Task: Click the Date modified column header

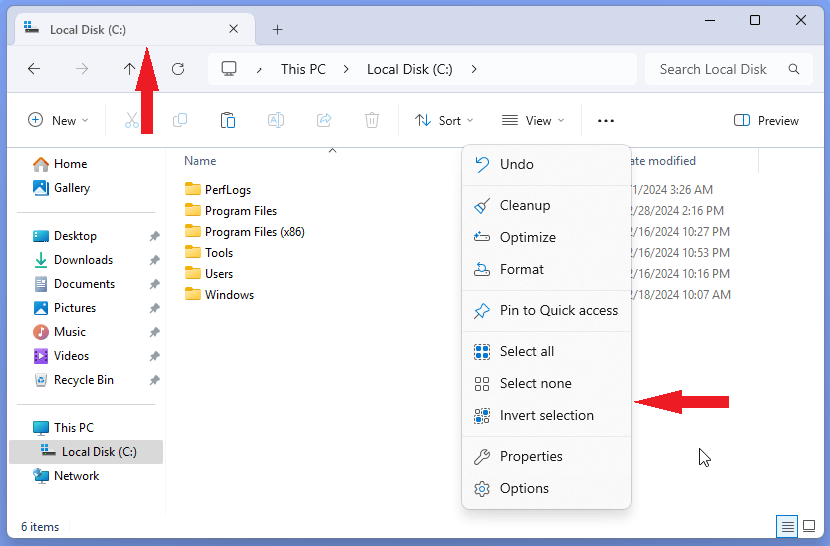Action: 663,161
